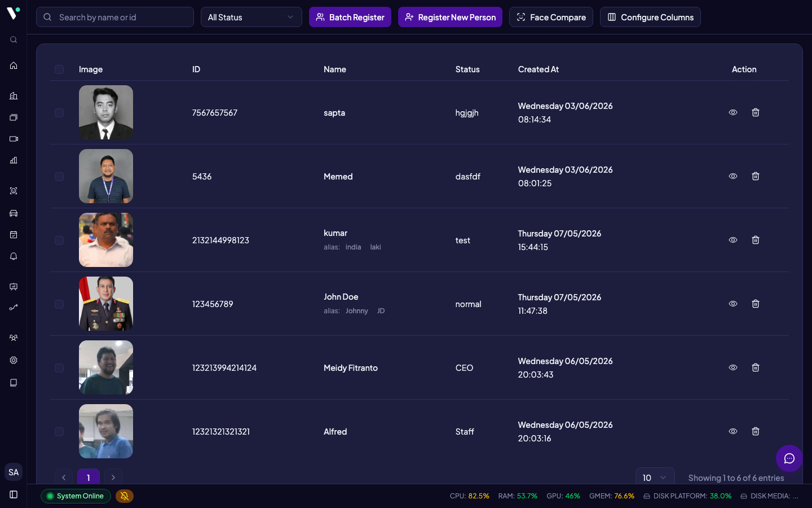Tick the select-all checkbox in the table header
Screen dimensions: 812x508
(x=59, y=69)
